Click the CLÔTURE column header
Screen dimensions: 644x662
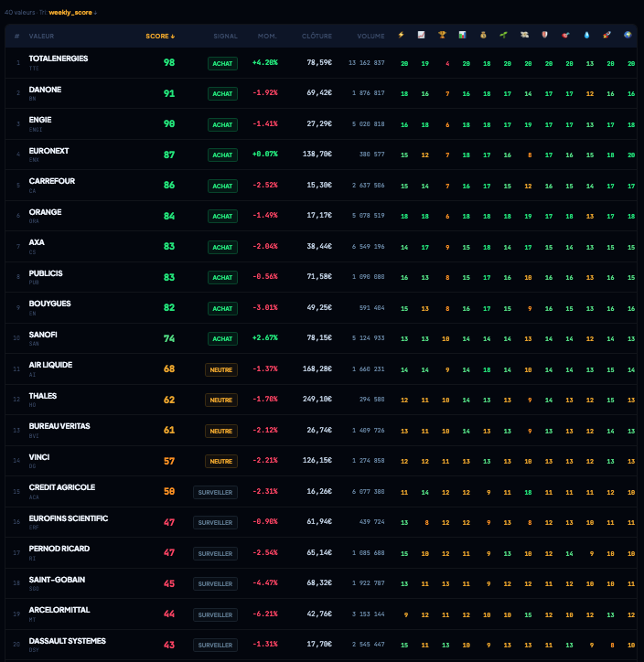pos(317,37)
